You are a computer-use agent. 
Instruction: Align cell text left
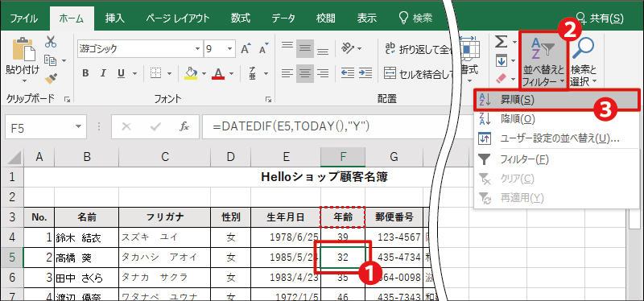tap(287, 73)
